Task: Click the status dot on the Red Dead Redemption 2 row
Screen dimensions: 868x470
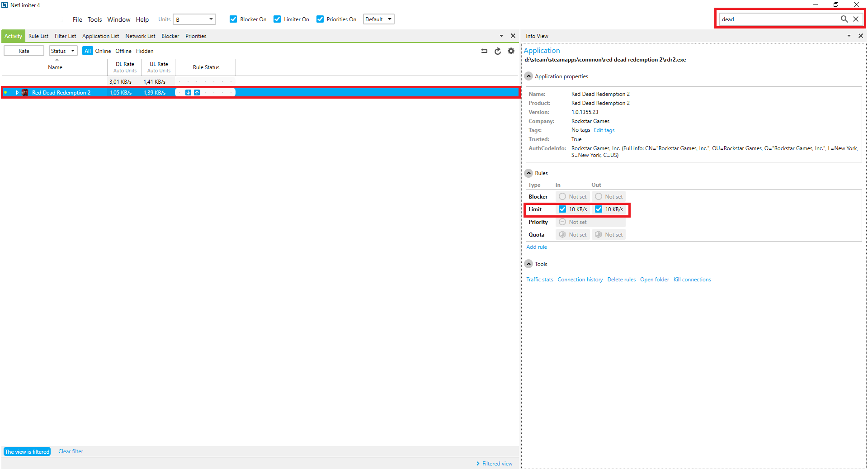Action: 5,93
